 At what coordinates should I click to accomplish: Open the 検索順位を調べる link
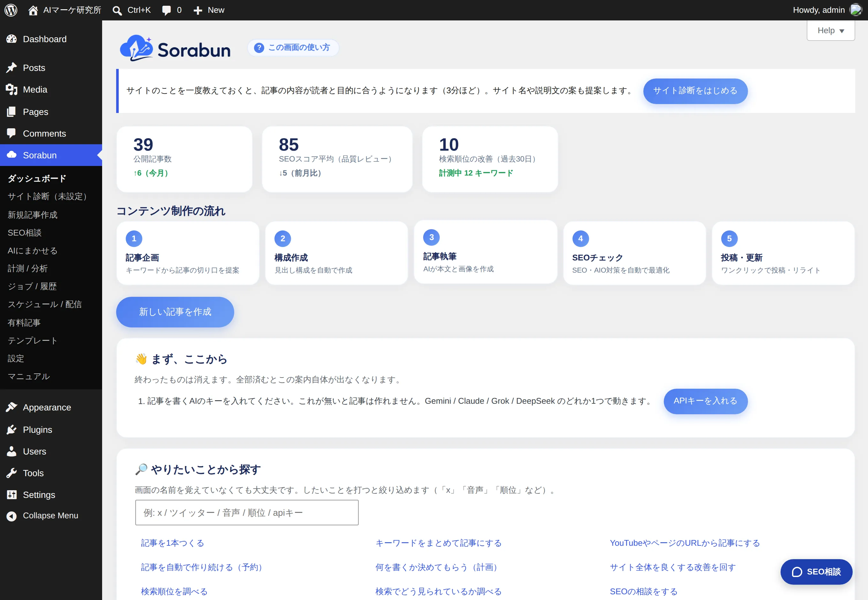tap(174, 591)
